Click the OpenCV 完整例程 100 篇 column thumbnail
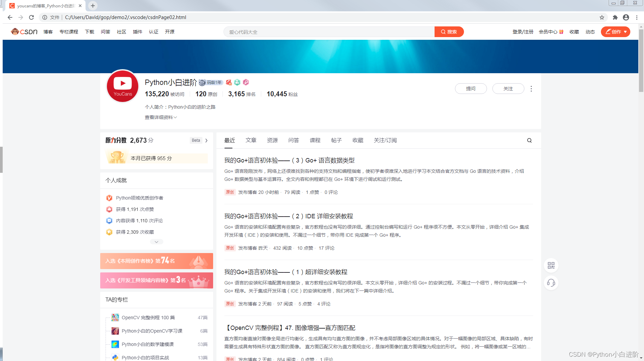This screenshot has width=644, height=361. (x=115, y=317)
